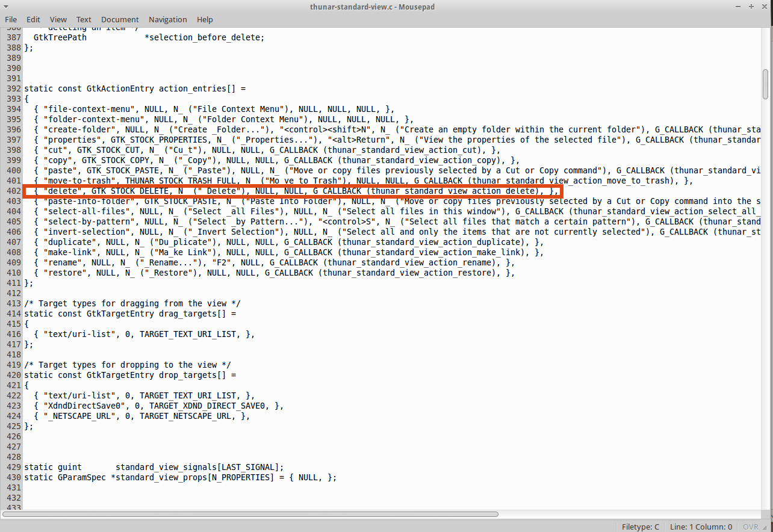Click the "rename" string on line 409
This screenshot has height=532, width=773.
(x=63, y=262)
